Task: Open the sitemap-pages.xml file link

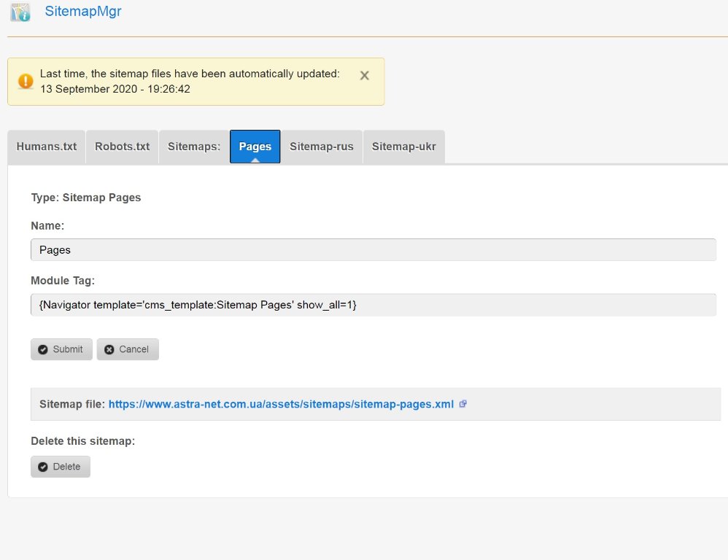Action: [281, 404]
